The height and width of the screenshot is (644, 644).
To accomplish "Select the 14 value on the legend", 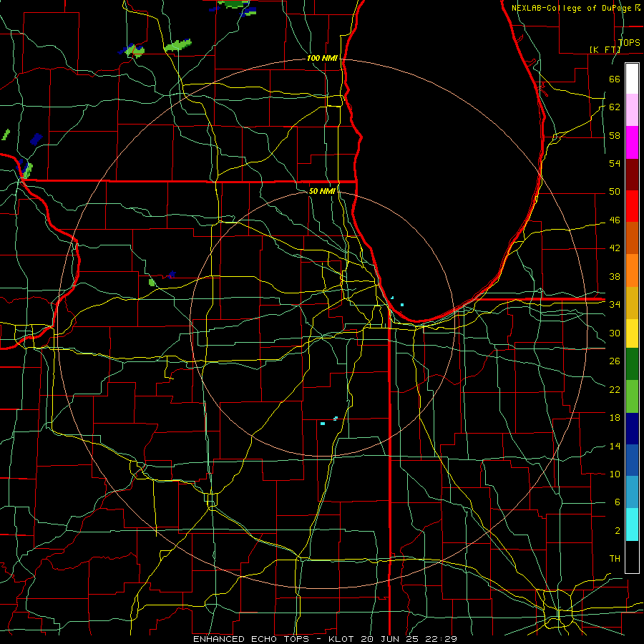I will click(615, 446).
